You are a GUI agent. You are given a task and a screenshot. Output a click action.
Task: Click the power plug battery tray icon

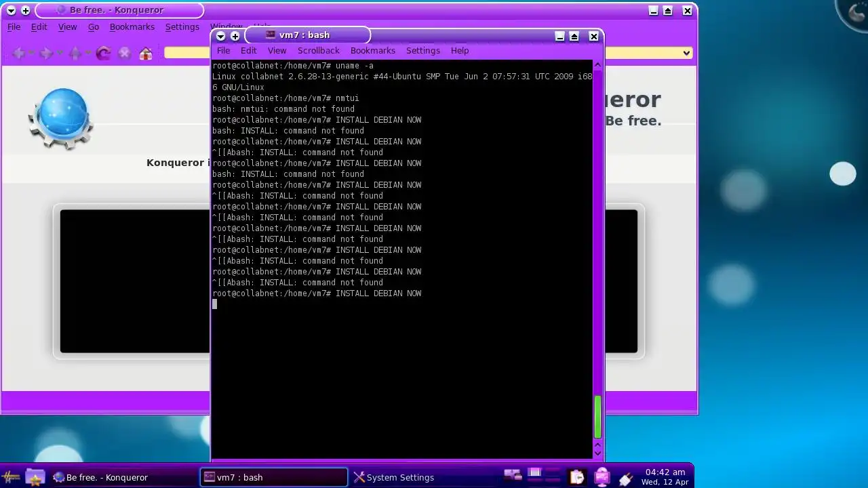click(x=625, y=478)
